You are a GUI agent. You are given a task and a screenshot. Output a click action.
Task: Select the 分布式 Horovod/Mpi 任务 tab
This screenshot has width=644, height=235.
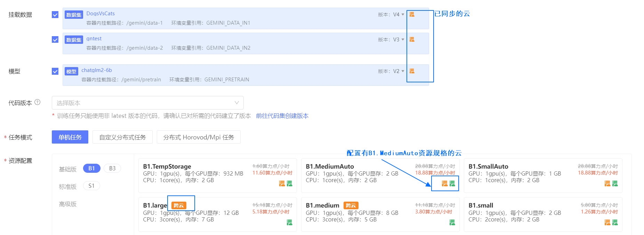[199, 137]
